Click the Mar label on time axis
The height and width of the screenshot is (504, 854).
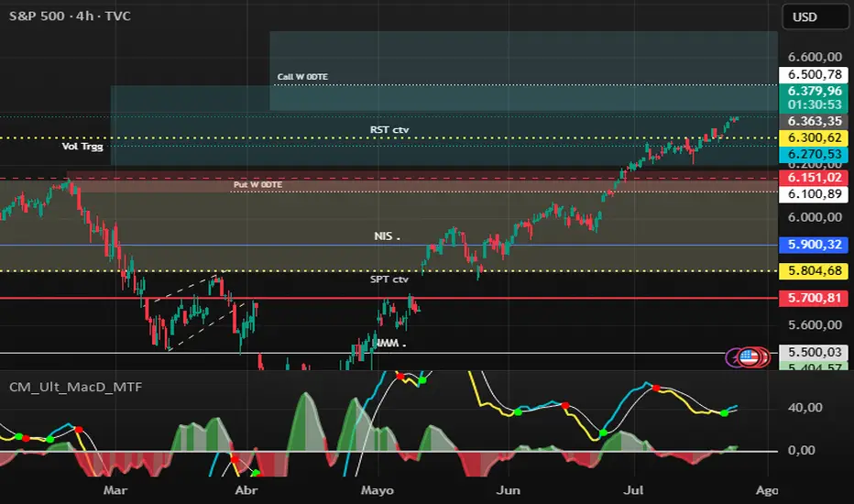click(x=115, y=490)
